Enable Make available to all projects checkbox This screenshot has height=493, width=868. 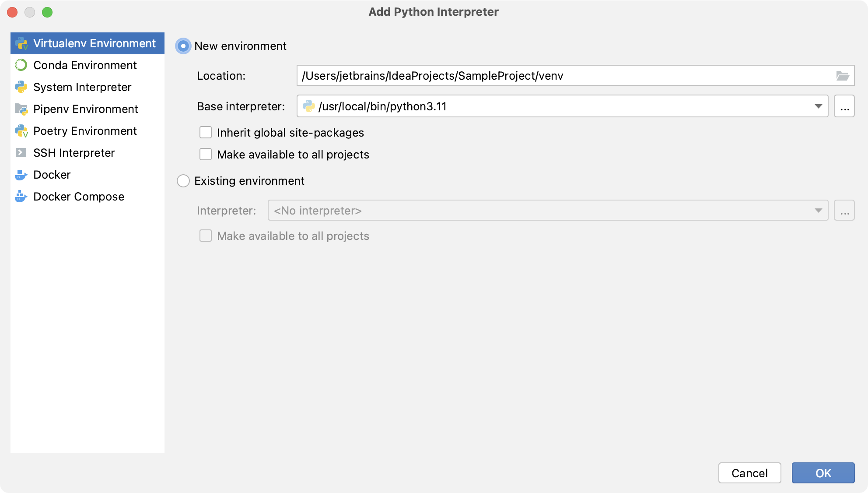[206, 154]
